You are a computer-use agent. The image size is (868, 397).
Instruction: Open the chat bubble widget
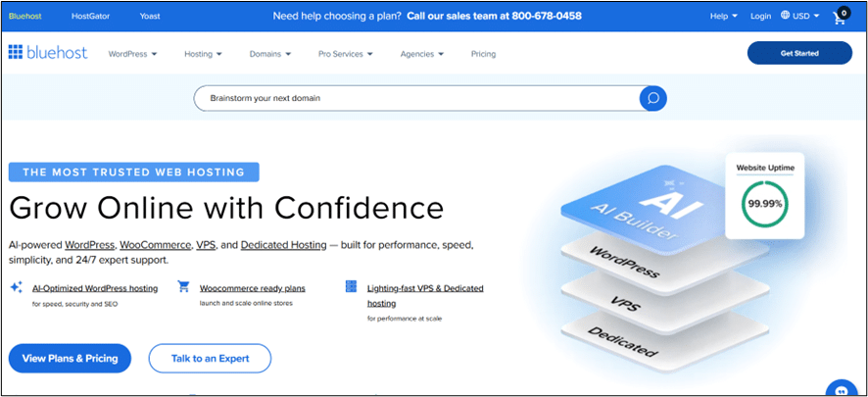[x=841, y=389]
